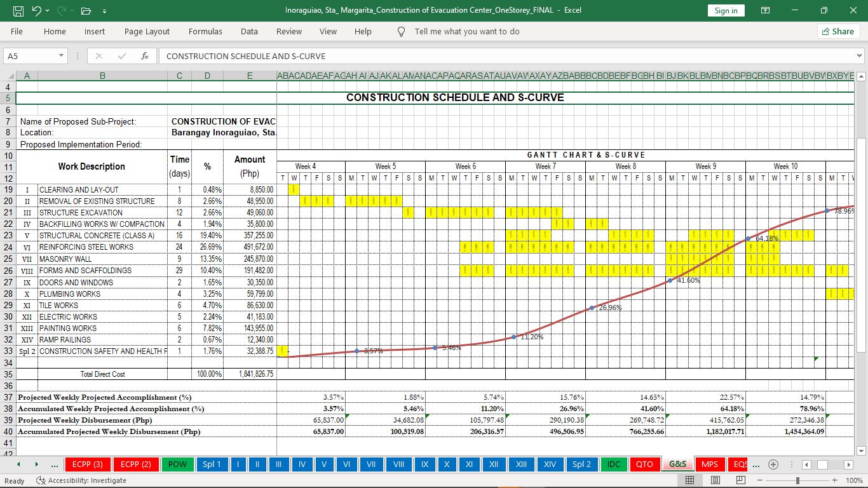Open the Data ribbon tab

coord(249,32)
